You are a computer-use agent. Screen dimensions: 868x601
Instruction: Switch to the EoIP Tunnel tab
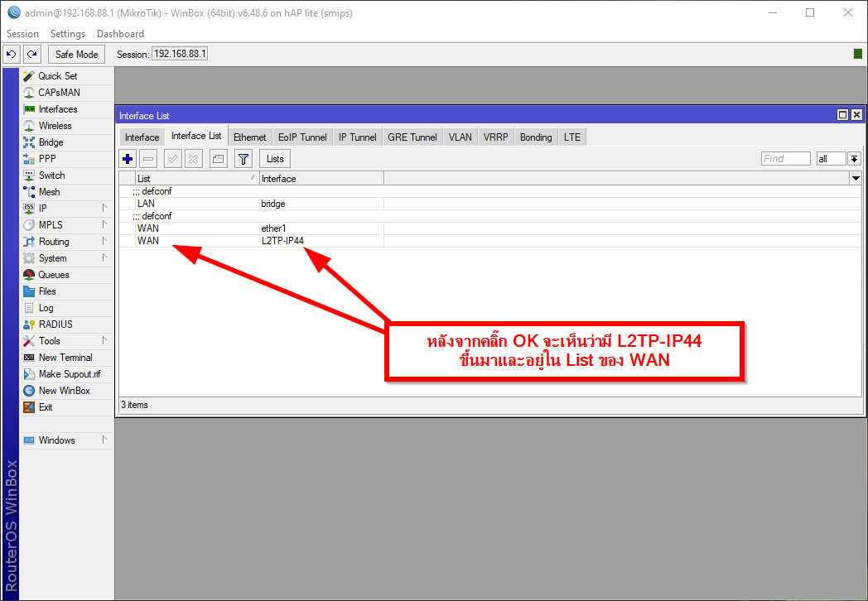pyautogui.click(x=302, y=137)
